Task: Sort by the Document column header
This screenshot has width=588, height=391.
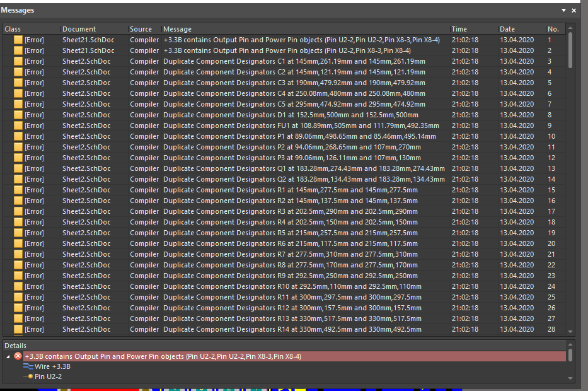Action: 95,29
